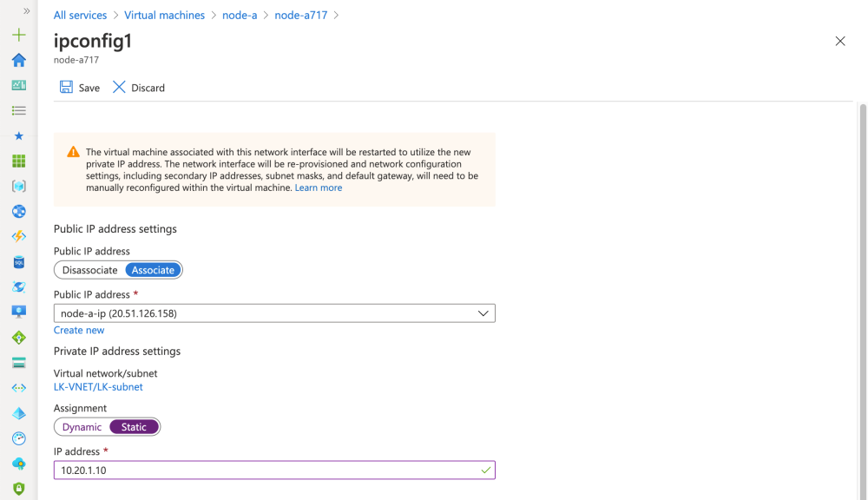Open Dashboard icon in sidebar
Image resolution: width=868 pixels, height=500 pixels.
[x=18, y=86]
